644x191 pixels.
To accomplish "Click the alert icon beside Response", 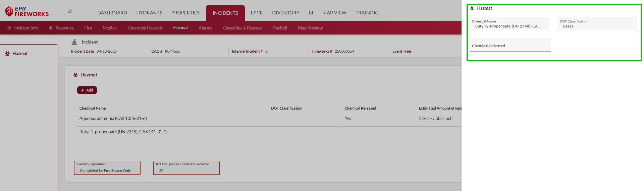I will (51, 28).
